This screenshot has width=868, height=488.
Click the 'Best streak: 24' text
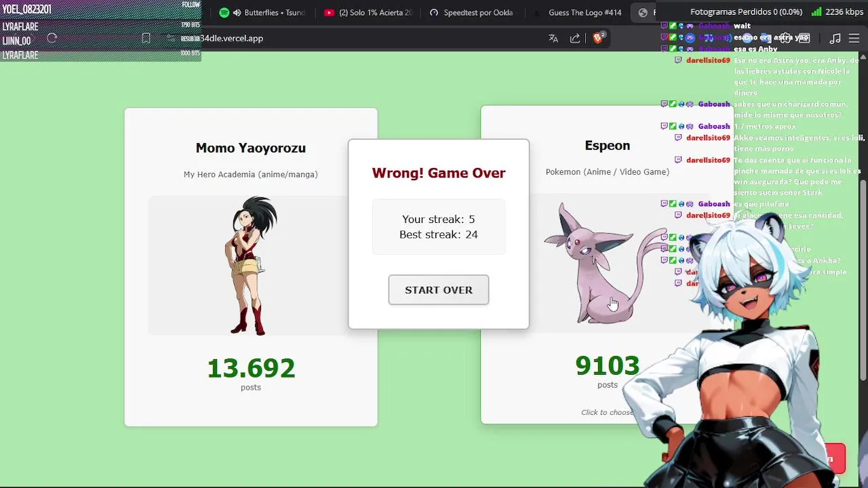[x=438, y=235]
